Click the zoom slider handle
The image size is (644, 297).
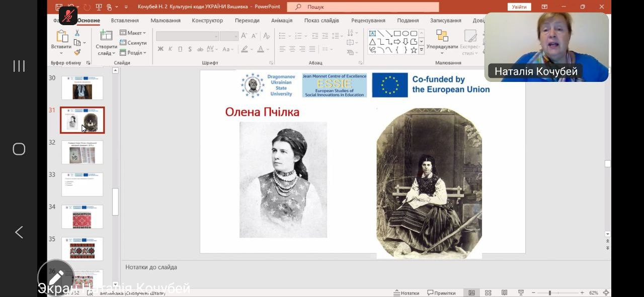(549, 293)
